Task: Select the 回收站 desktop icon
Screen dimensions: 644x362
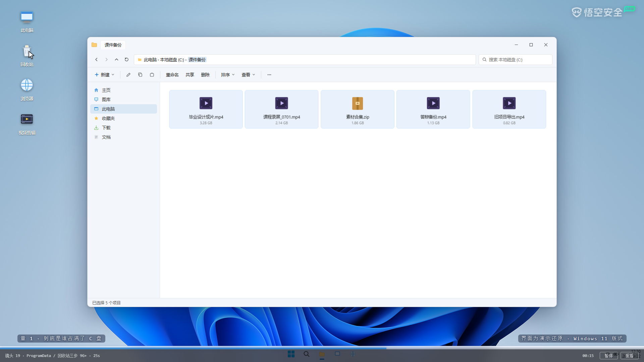Action: 27,56
